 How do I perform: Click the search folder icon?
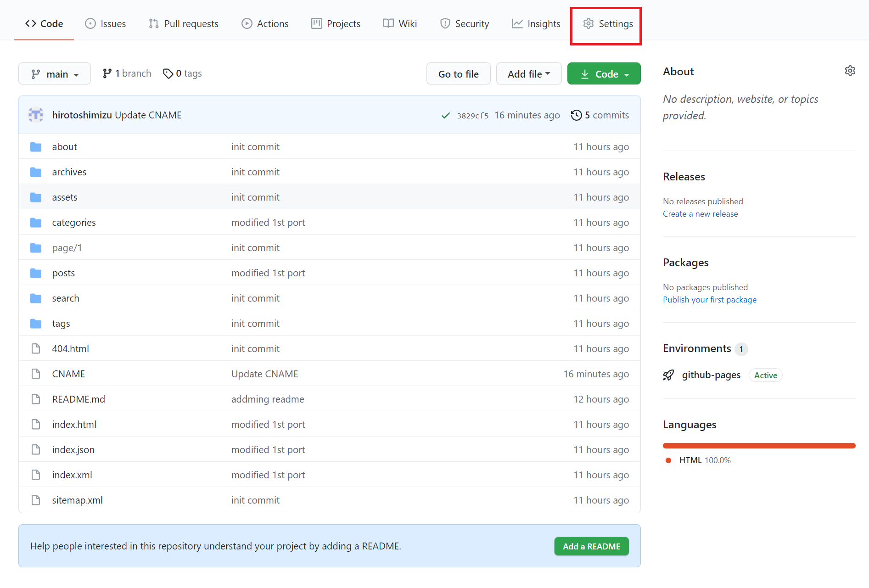pos(36,298)
